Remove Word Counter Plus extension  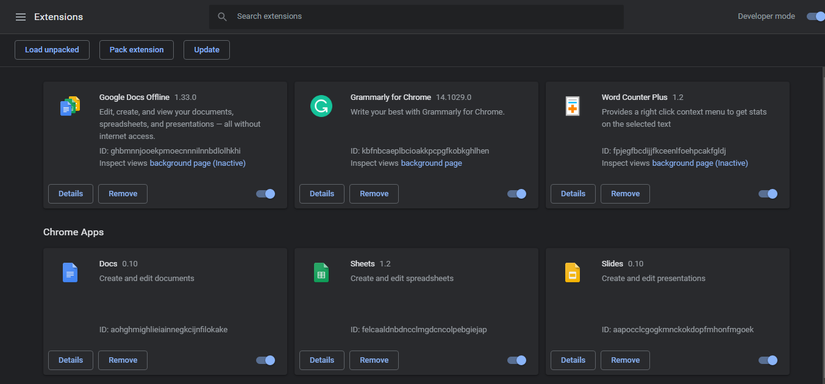[x=625, y=194]
